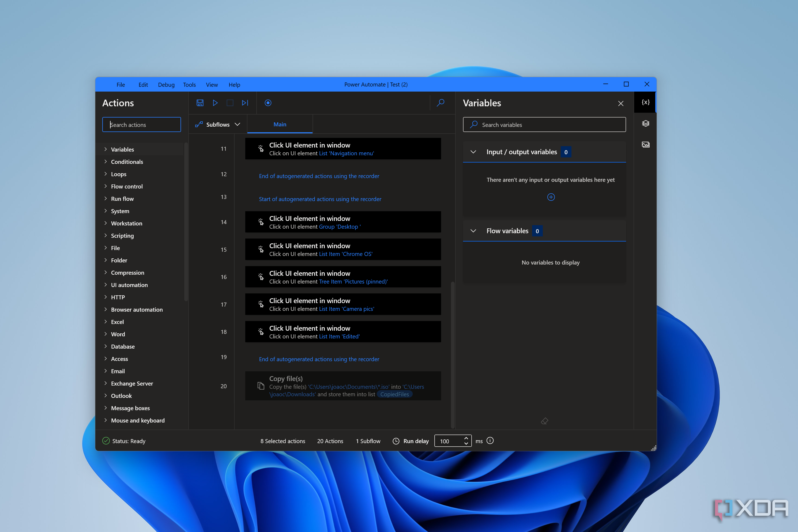Increase Run delay with up arrow
The height and width of the screenshot is (532, 798).
466,438
